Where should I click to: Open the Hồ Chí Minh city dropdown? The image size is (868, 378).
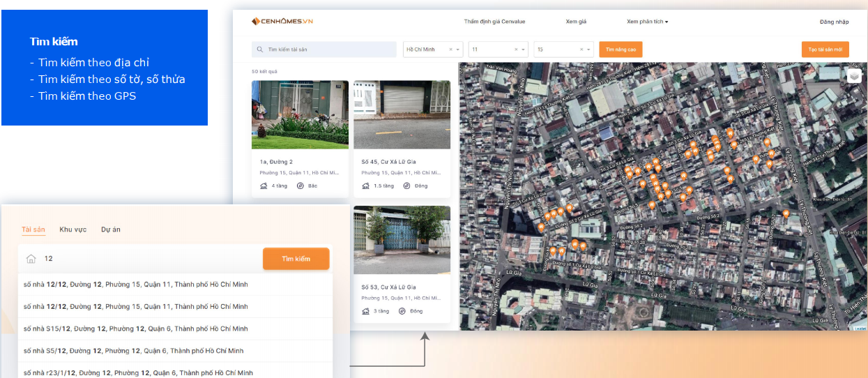point(458,50)
